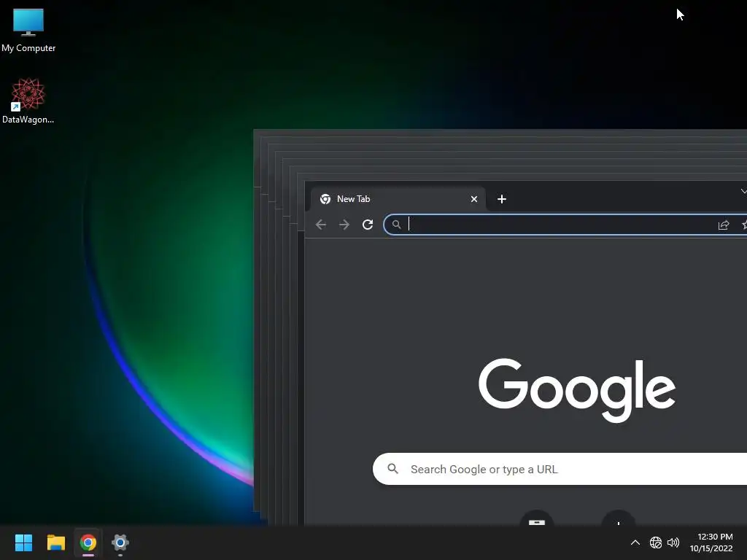Close the New Tab tab
Screen dimensions: 747x560
point(474,199)
